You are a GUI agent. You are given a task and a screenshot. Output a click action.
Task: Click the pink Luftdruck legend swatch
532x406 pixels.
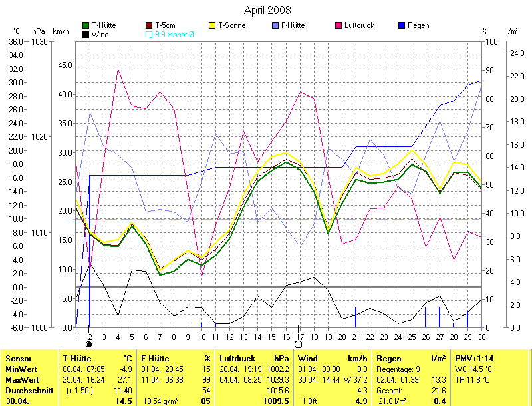pos(339,25)
